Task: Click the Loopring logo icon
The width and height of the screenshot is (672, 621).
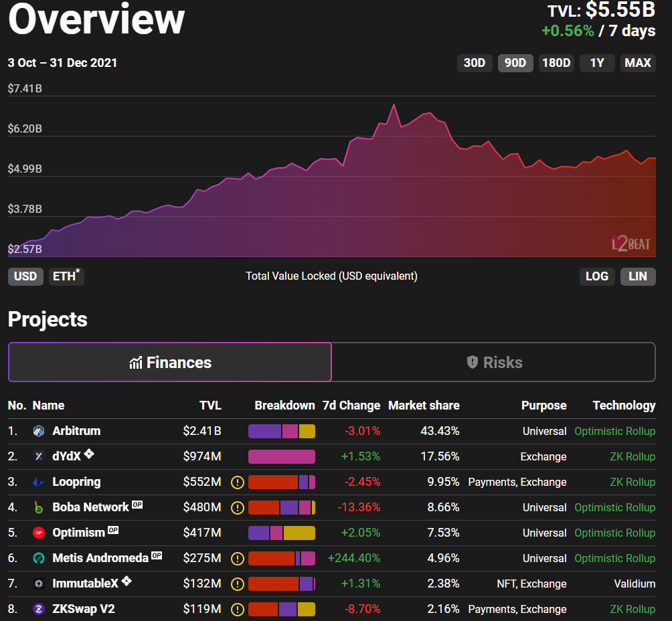Action: point(39,482)
